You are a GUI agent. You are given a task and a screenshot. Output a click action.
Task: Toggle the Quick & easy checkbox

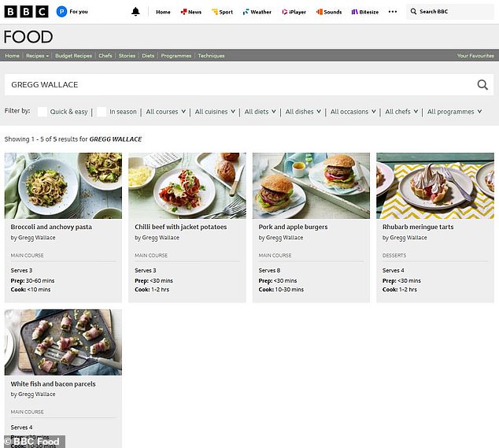pyautogui.click(x=43, y=112)
